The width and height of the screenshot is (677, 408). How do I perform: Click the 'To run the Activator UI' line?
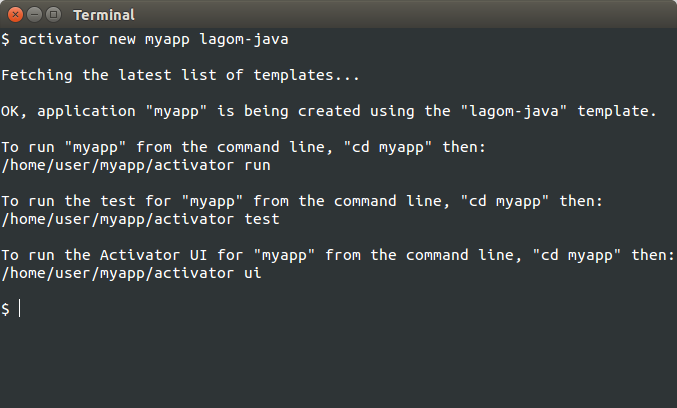pyautogui.click(x=338, y=255)
